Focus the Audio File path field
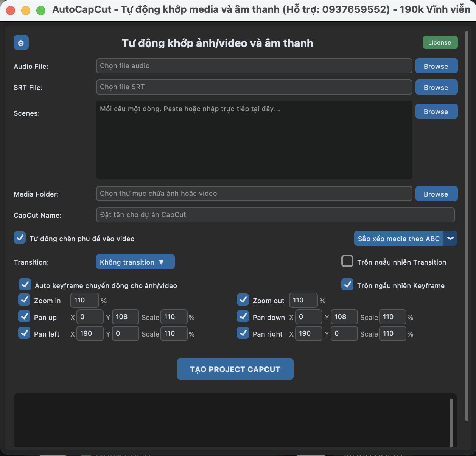The width and height of the screenshot is (476, 456). (x=254, y=66)
